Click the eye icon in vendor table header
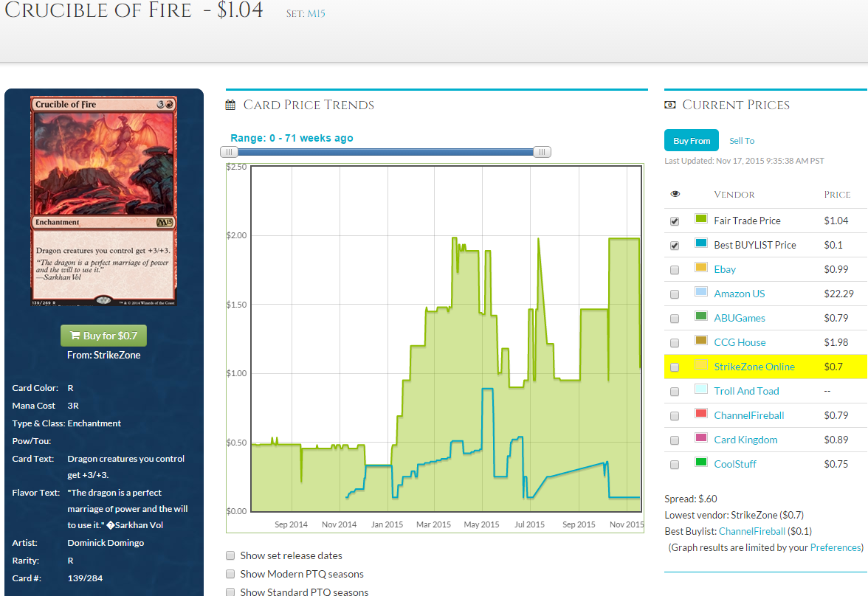The width and height of the screenshot is (868, 596). [x=675, y=194]
